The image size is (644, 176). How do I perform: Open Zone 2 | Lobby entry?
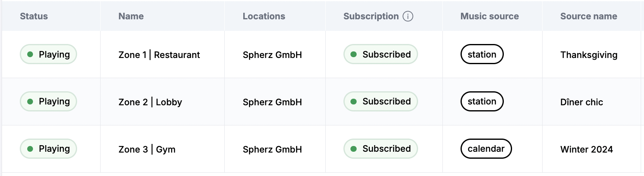coord(150,102)
